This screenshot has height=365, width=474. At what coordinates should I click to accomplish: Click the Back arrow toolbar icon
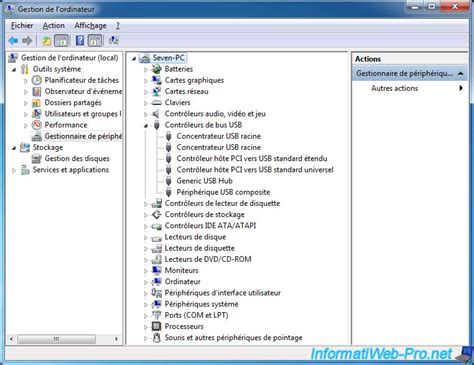(13, 41)
